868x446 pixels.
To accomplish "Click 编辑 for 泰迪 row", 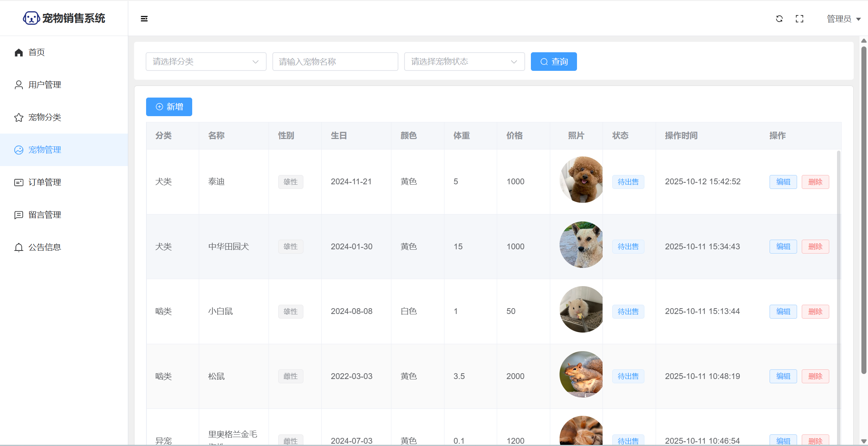I will (x=783, y=182).
